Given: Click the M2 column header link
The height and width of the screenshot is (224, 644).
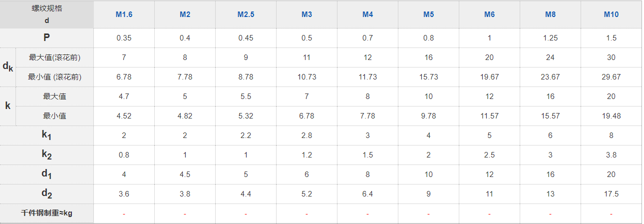Looking at the screenshot, I should click(185, 14).
